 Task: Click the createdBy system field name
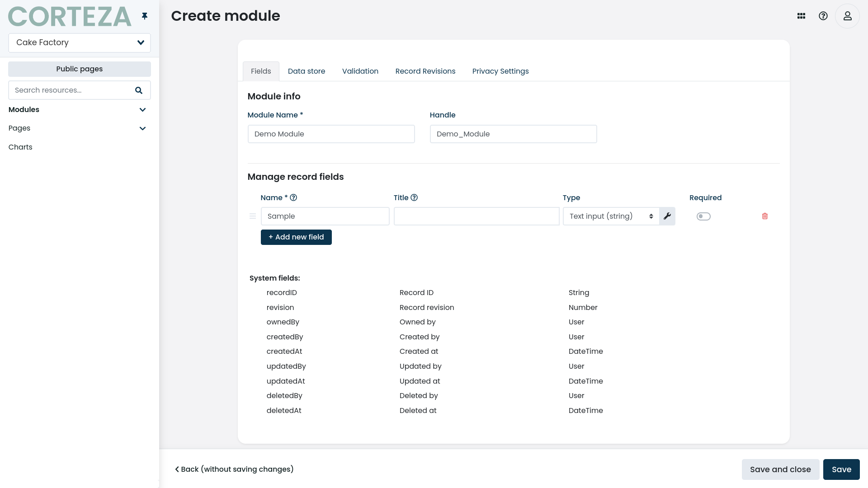point(285,337)
